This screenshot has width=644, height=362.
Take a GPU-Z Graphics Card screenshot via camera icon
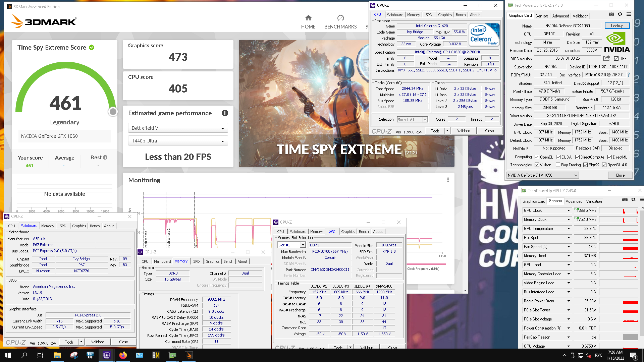pyautogui.click(x=611, y=14)
